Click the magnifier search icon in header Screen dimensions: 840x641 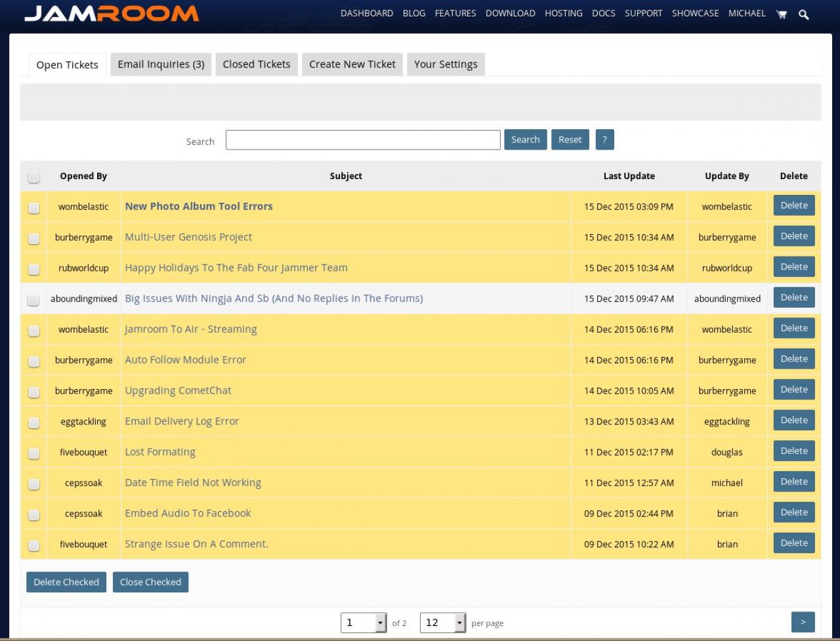click(803, 14)
